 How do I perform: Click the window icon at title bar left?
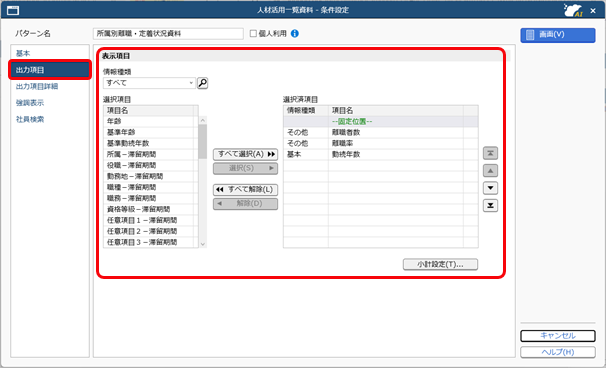13,10
